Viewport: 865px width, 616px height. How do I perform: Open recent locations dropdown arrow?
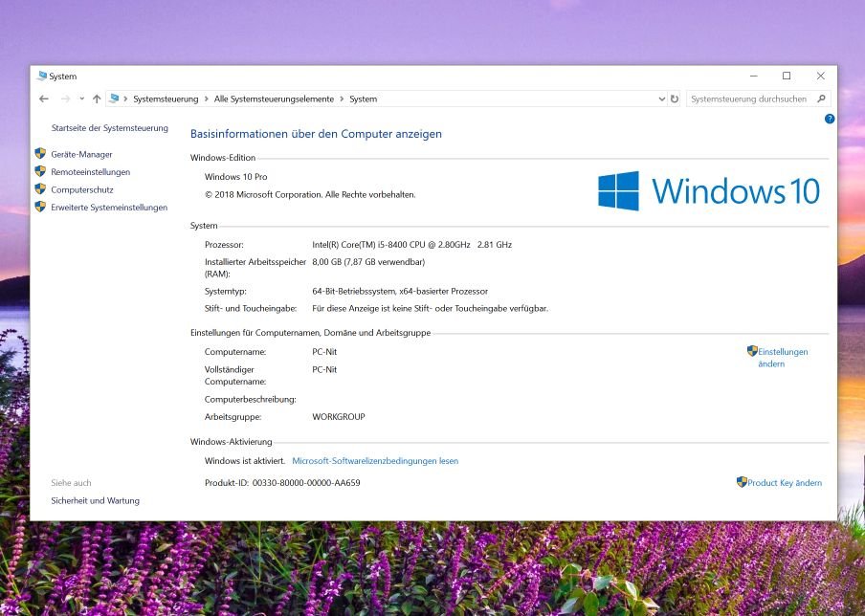(x=81, y=99)
